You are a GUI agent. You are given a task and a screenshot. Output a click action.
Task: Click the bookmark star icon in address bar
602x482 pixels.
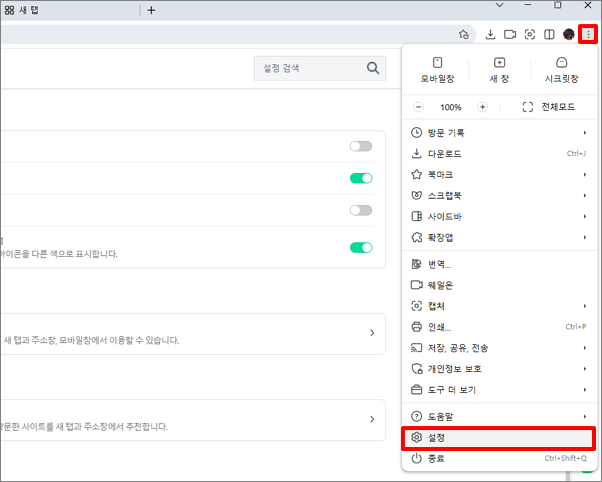tap(464, 35)
